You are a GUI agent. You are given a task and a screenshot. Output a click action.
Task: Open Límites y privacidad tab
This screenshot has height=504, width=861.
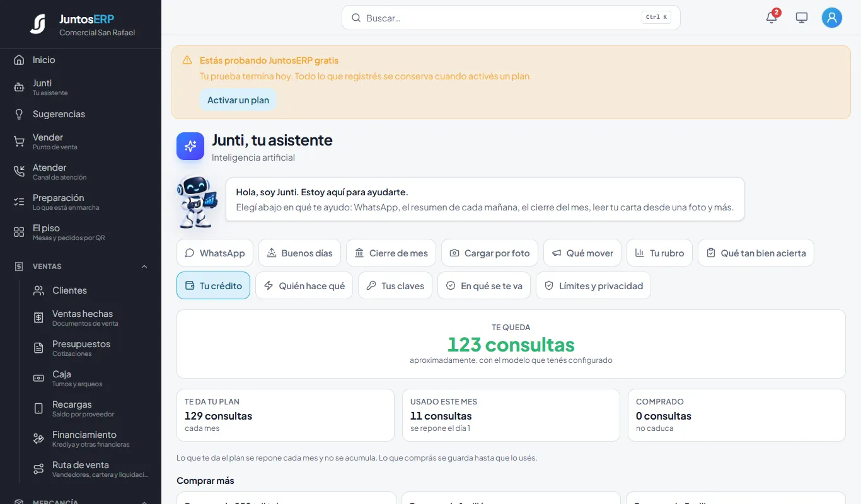593,285
